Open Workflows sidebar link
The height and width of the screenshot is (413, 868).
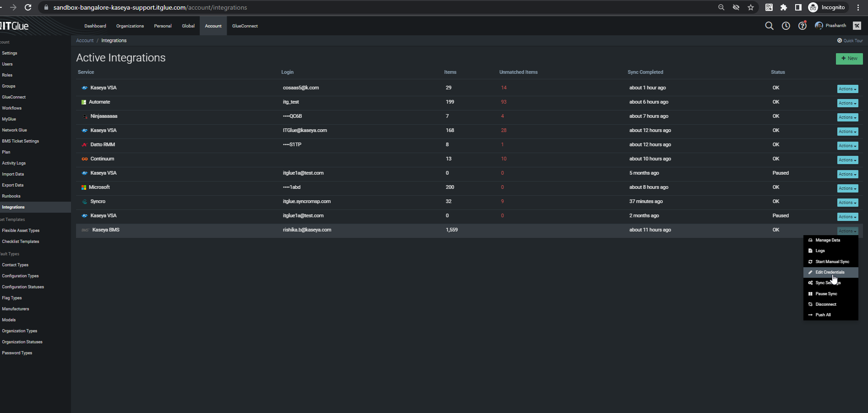12,108
